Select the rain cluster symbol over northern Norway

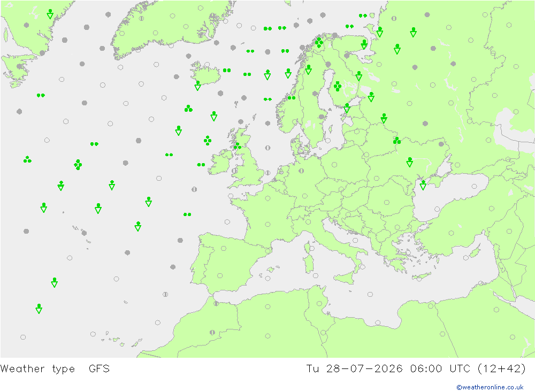tap(319, 43)
